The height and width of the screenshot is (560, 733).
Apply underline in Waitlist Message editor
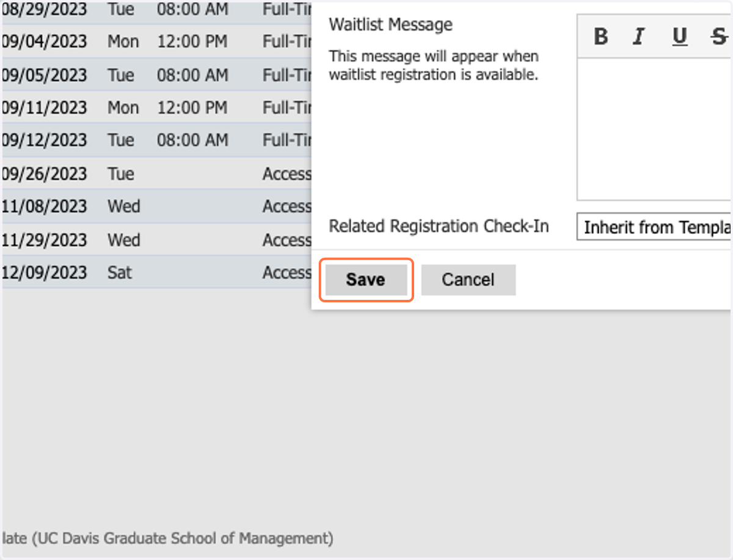[x=679, y=37]
